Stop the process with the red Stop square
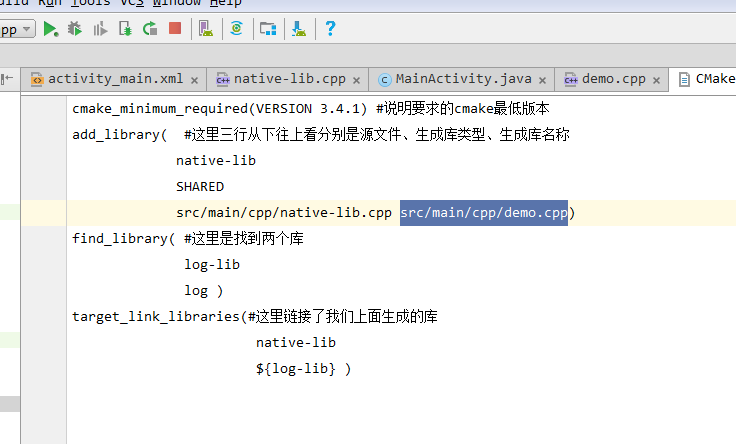The width and height of the screenshot is (736, 444). tap(175, 29)
